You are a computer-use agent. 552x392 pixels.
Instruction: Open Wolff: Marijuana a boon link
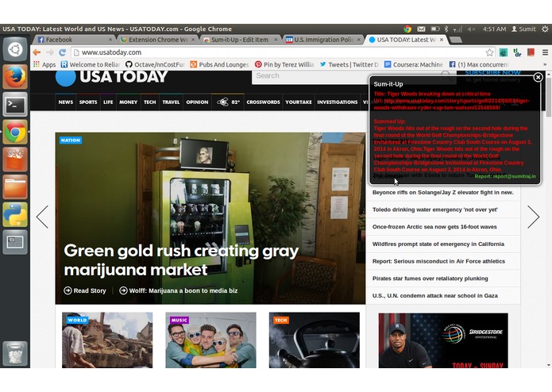point(179,290)
